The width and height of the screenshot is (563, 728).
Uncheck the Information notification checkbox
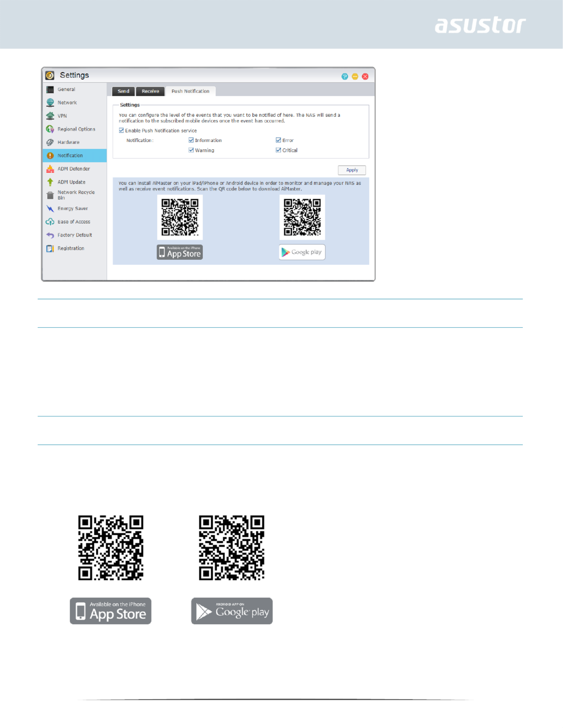point(191,140)
